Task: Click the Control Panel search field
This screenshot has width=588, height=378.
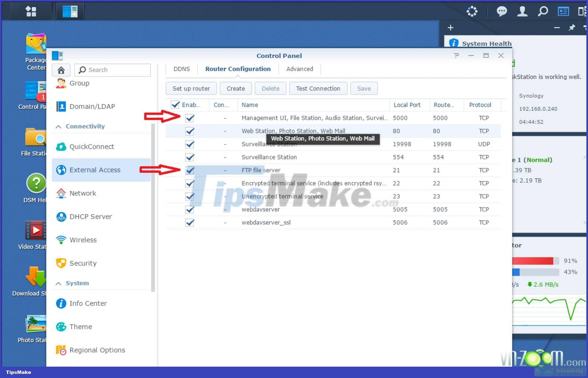Action: (x=112, y=70)
